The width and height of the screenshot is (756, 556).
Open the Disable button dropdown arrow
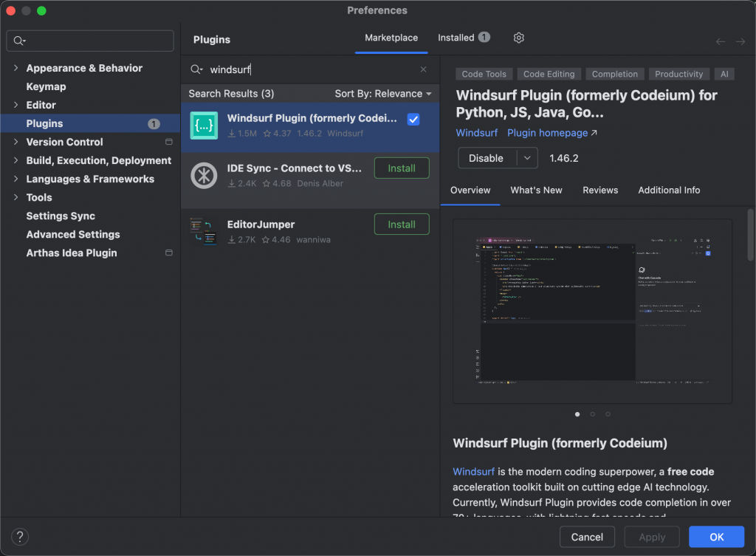[x=527, y=158]
